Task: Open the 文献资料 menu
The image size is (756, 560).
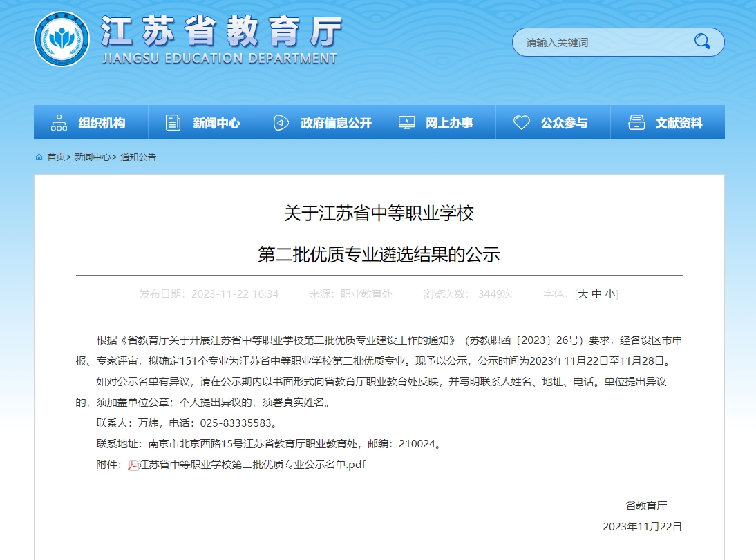Action: coord(679,123)
